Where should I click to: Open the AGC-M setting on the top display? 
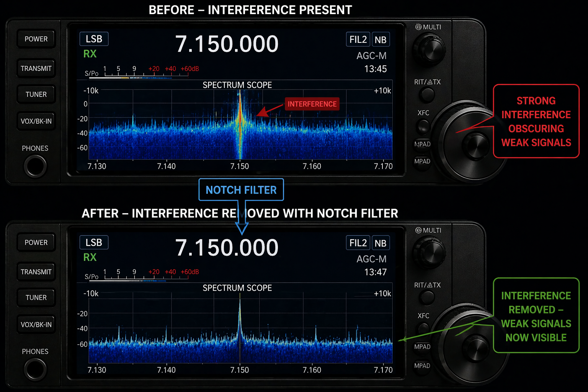pos(371,56)
